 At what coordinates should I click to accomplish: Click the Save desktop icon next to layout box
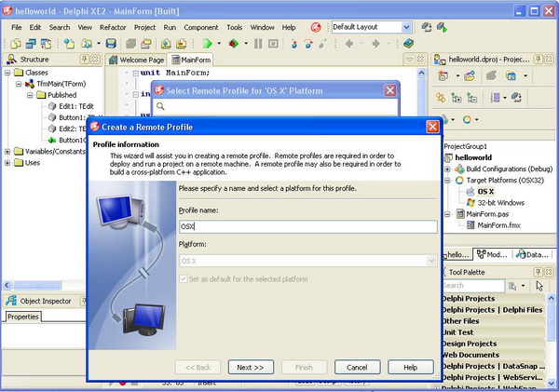(427, 27)
